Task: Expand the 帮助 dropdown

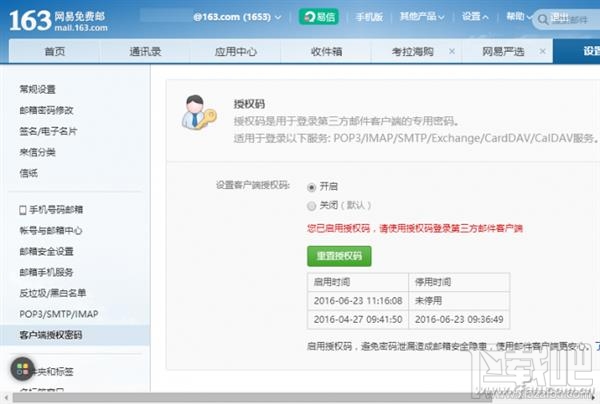Action: click(519, 16)
